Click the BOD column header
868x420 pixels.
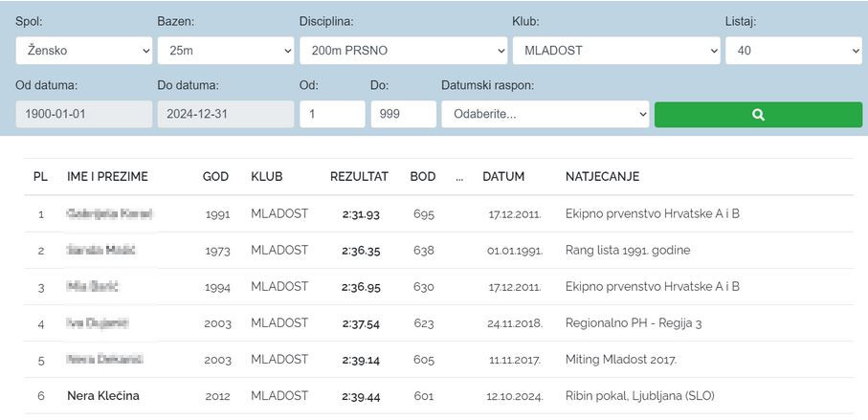422,177
